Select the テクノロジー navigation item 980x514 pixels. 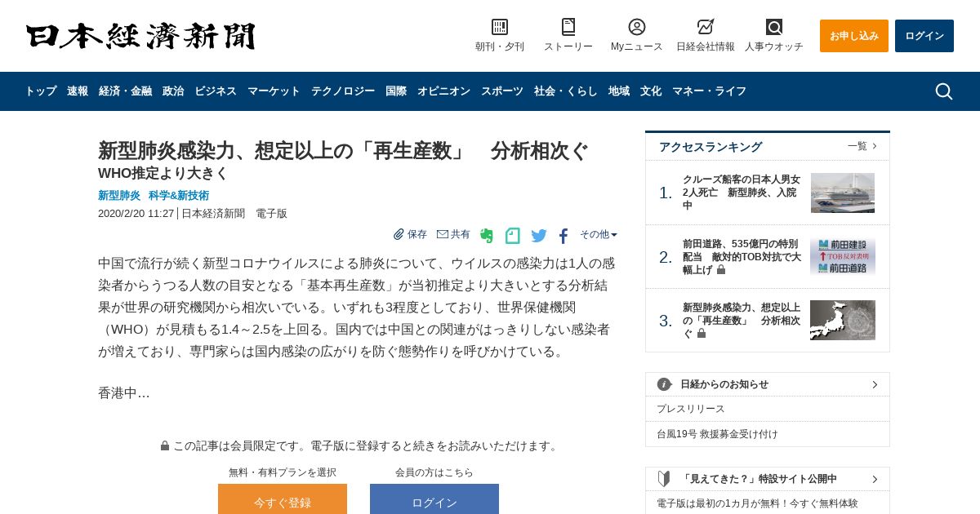pyautogui.click(x=343, y=91)
